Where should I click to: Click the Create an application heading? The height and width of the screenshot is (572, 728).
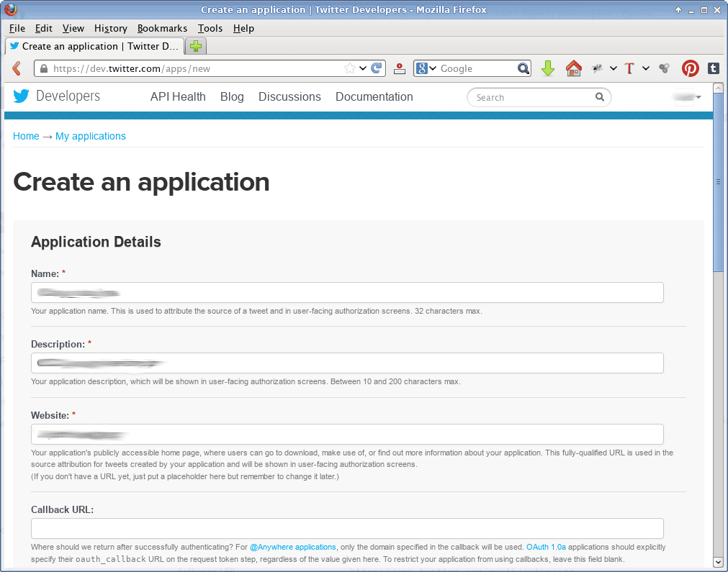pos(141,182)
